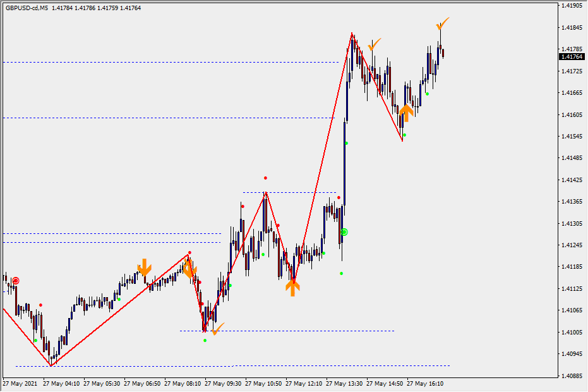Image resolution: width=588 pixels, height=392 pixels.
Task: Click the orange down arrow near 06:50
Action: click(x=145, y=267)
